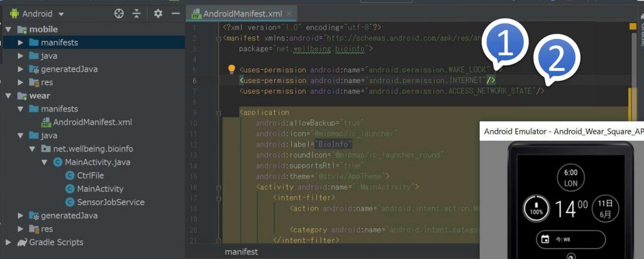644x259 pixels.
Task: Close the AndroidManifest.xml tab
Action: (289, 14)
